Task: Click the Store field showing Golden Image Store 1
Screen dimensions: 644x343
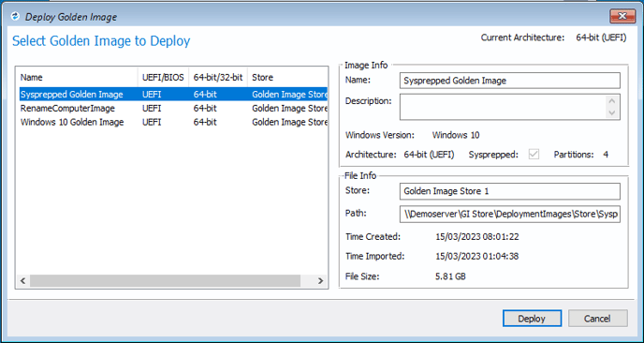Action: [x=510, y=191]
